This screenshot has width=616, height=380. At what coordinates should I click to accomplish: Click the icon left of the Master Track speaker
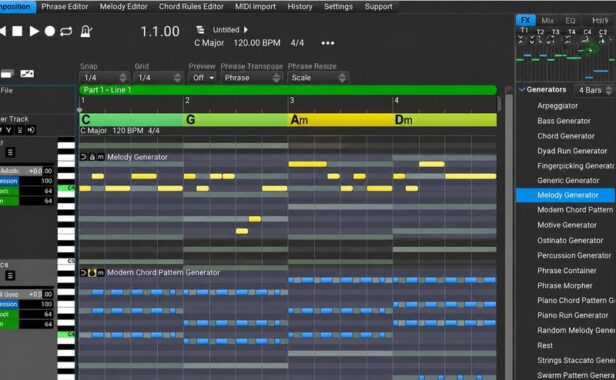[x=20, y=130]
